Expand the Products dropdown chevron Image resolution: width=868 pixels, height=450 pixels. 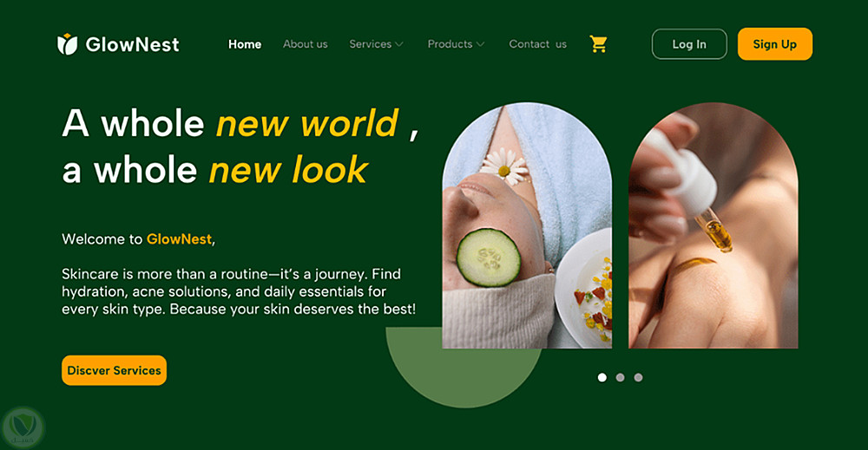pos(480,44)
